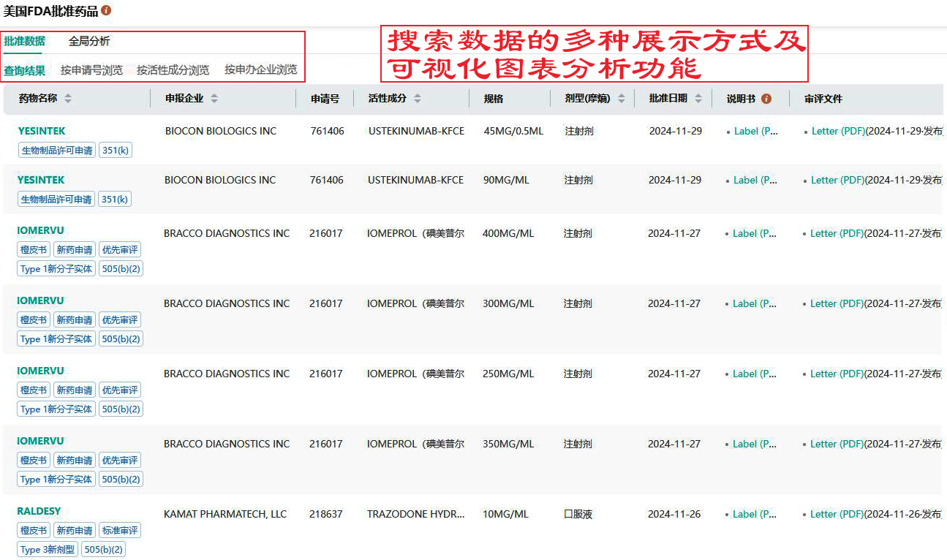
Task: Open the Label link in the 300MG/ML row
Action: [x=755, y=303]
